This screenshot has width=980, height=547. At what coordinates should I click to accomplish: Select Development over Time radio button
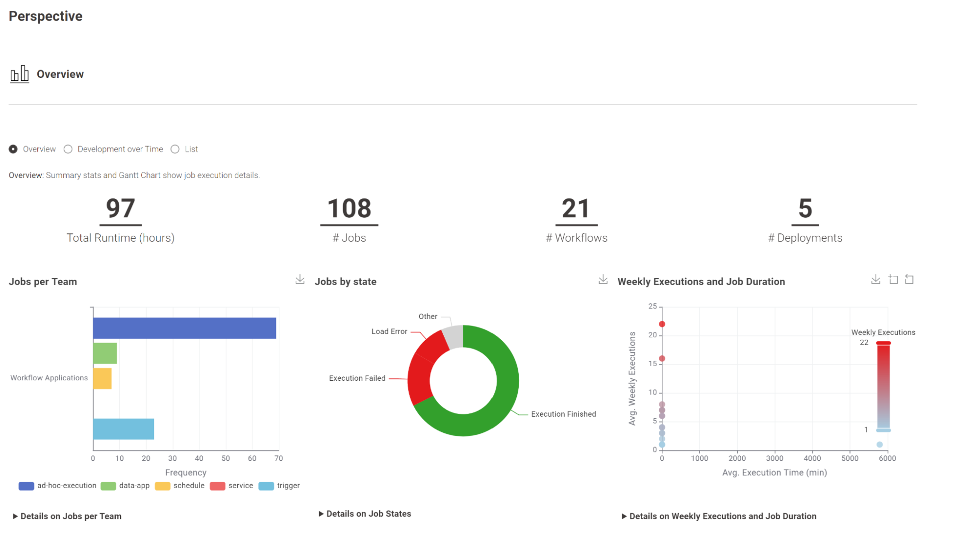67,149
